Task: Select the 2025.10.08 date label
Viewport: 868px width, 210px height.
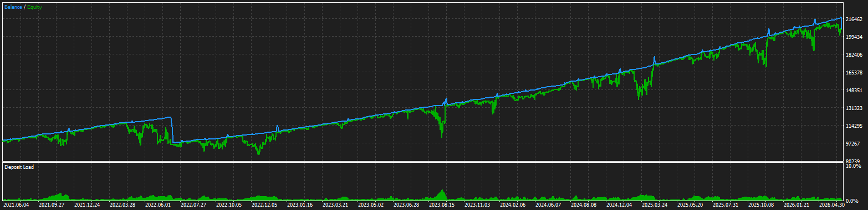Action: click(x=762, y=204)
